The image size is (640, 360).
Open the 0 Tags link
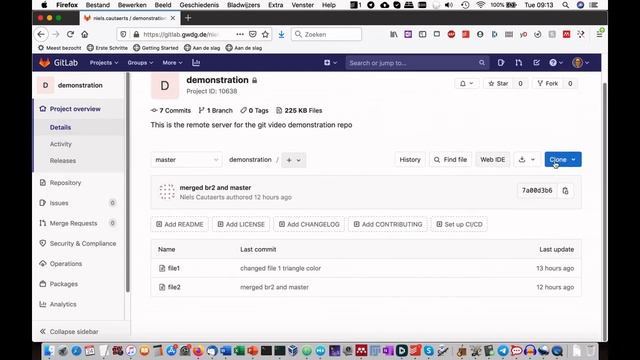point(254,111)
